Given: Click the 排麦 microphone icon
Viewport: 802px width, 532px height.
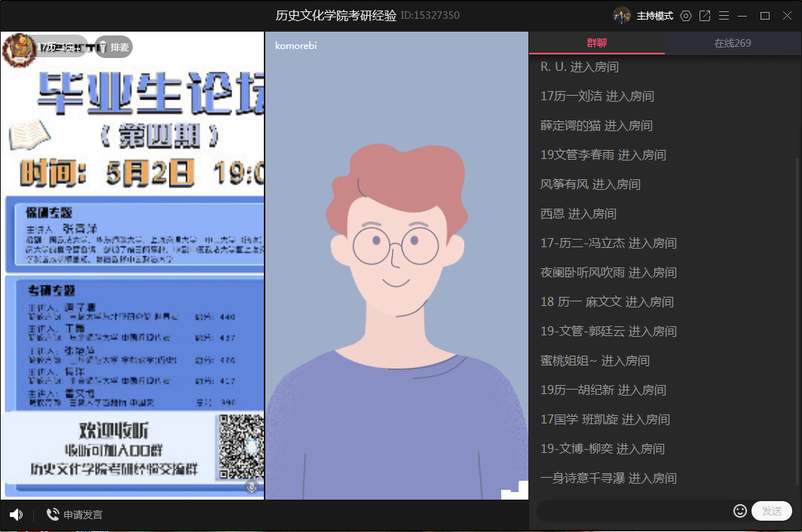Looking at the screenshot, I should (x=102, y=47).
